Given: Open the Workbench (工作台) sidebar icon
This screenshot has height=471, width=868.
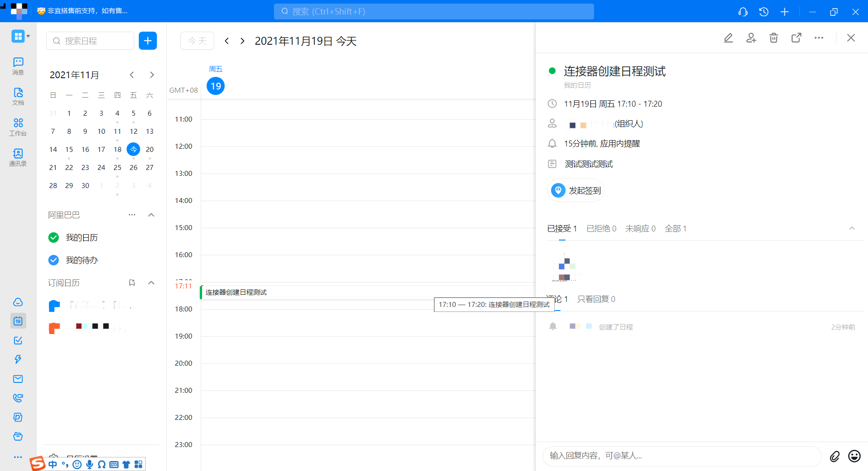Looking at the screenshot, I should coord(18,127).
